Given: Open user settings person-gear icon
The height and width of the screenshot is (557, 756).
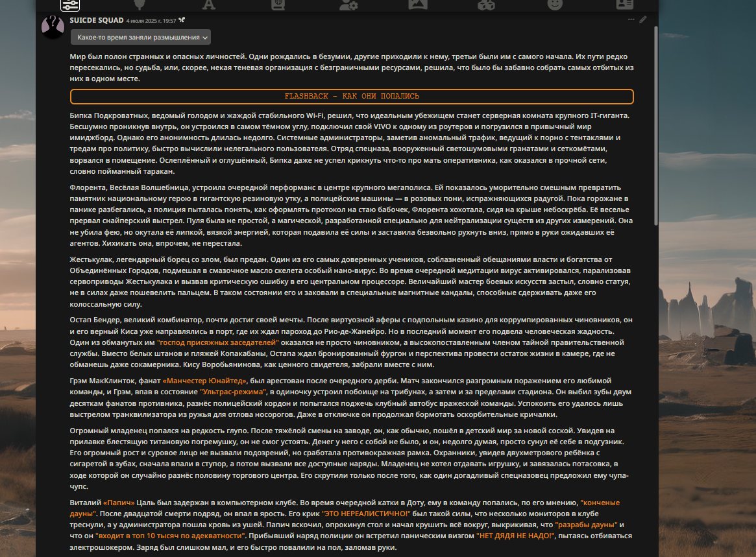Looking at the screenshot, I should point(348,5).
